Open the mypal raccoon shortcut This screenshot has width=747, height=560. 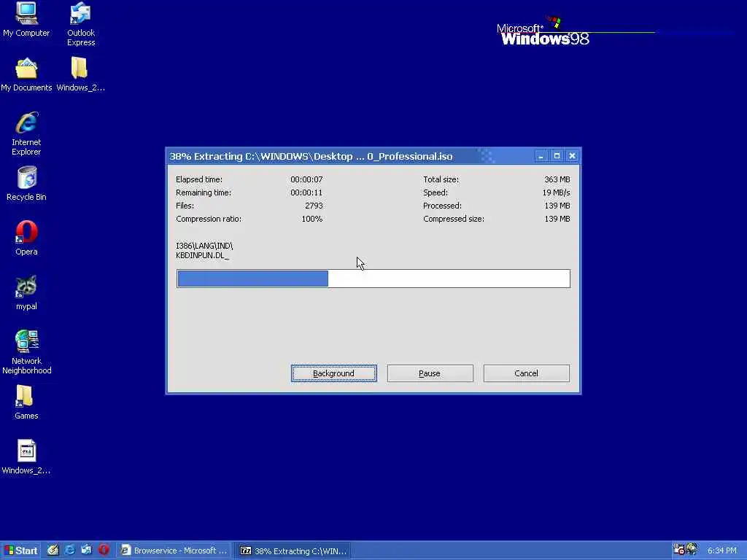(26, 292)
